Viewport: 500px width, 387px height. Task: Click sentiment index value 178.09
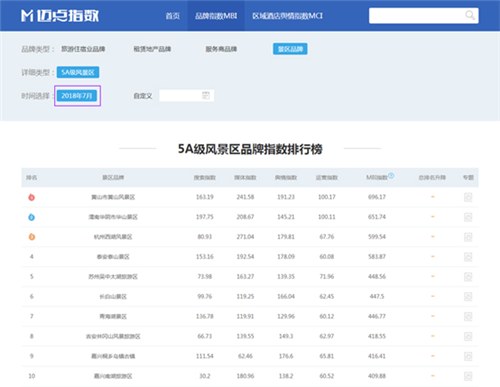(x=286, y=257)
